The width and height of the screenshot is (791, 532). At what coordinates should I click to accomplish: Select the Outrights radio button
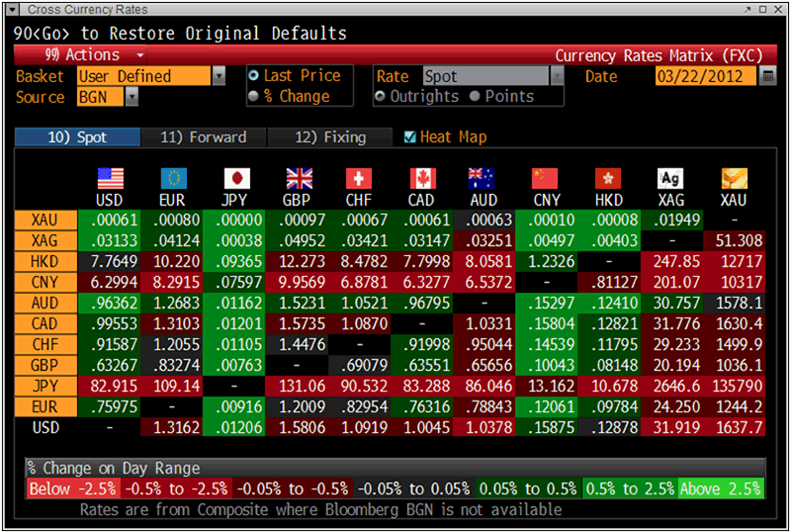click(381, 96)
